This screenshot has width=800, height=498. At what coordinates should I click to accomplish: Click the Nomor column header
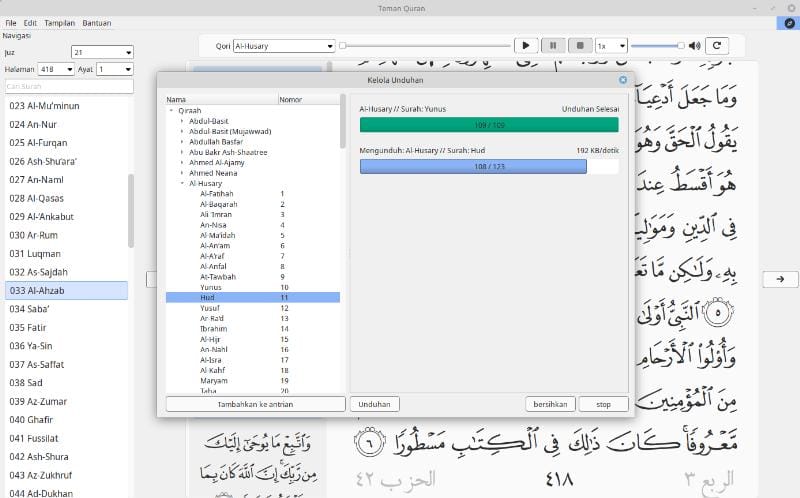[308, 99]
